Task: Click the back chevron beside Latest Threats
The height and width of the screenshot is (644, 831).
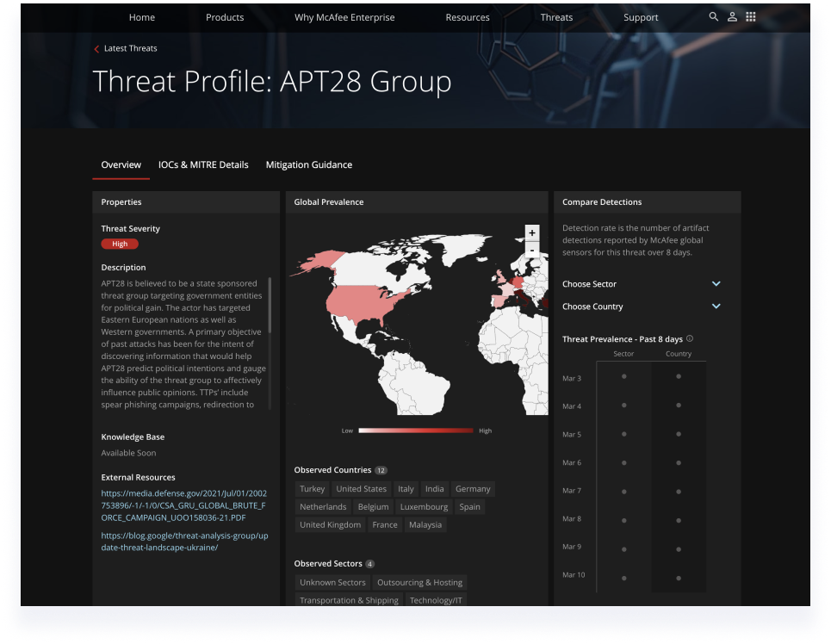Action: click(96, 49)
